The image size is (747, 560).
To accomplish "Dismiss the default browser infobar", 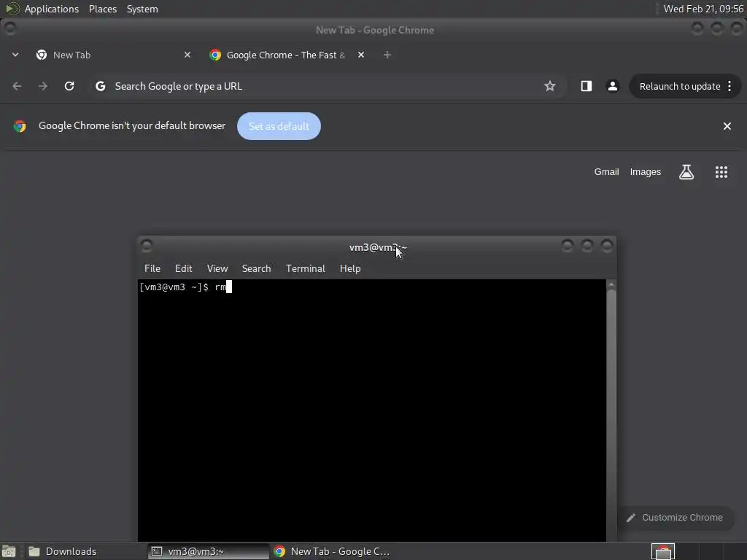I will pyautogui.click(x=727, y=126).
